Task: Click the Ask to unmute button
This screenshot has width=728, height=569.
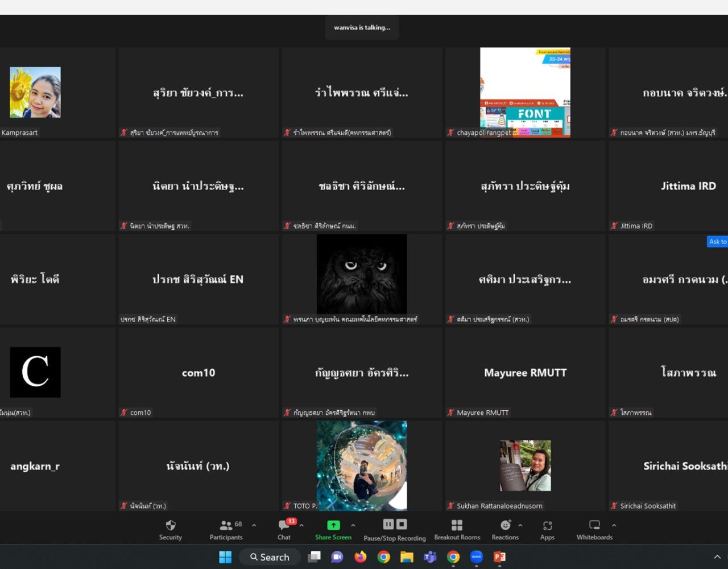Action: [x=717, y=241]
